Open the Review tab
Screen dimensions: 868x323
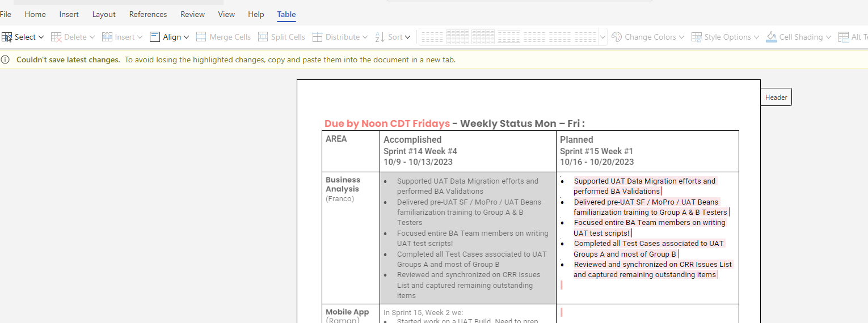(192, 14)
